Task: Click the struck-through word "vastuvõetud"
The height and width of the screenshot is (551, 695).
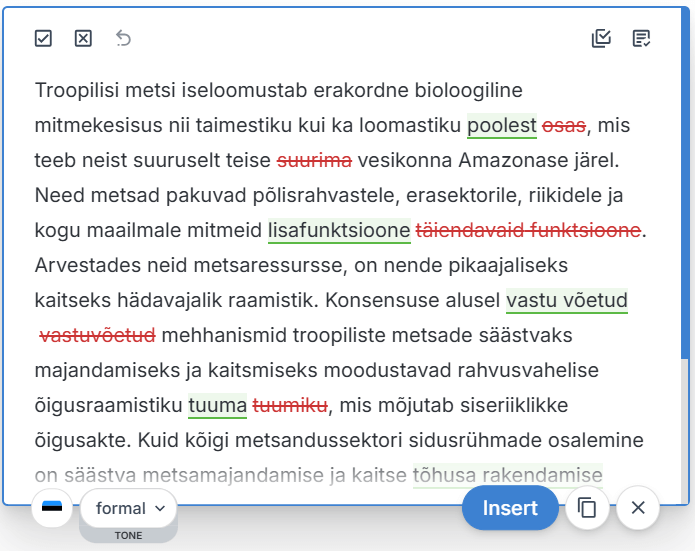Action: (x=97, y=335)
